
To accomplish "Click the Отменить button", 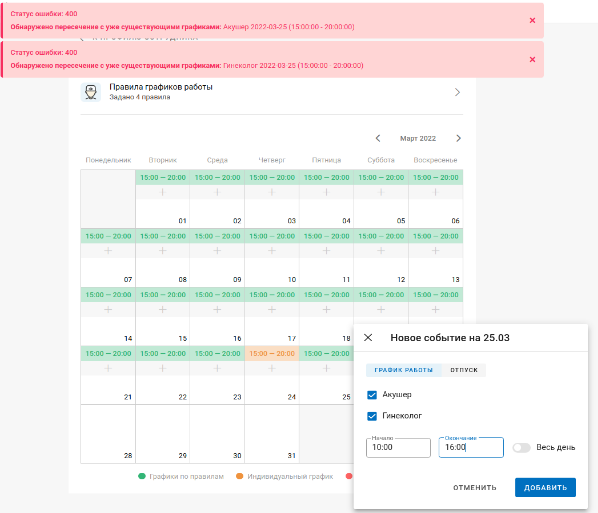I will [x=475, y=487].
